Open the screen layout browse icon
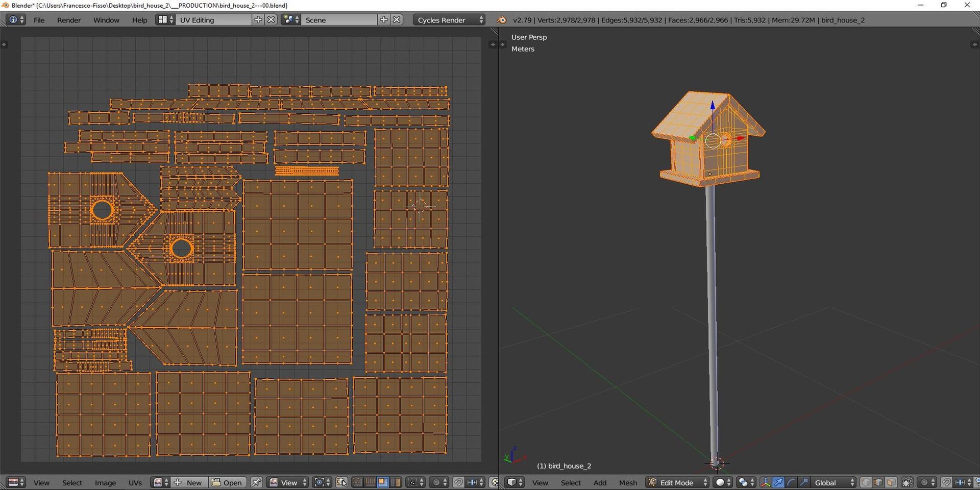The width and height of the screenshot is (980, 490). (165, 20)
